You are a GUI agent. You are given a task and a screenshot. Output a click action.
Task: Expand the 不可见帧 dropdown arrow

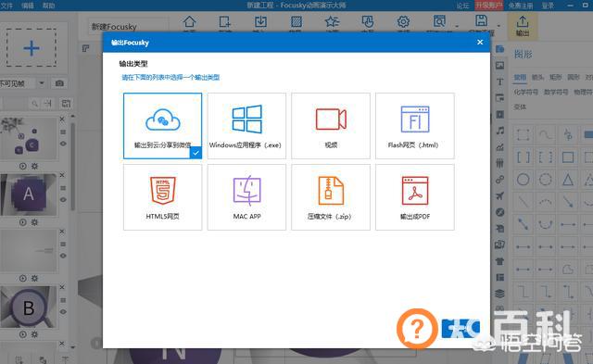[42, 83]
